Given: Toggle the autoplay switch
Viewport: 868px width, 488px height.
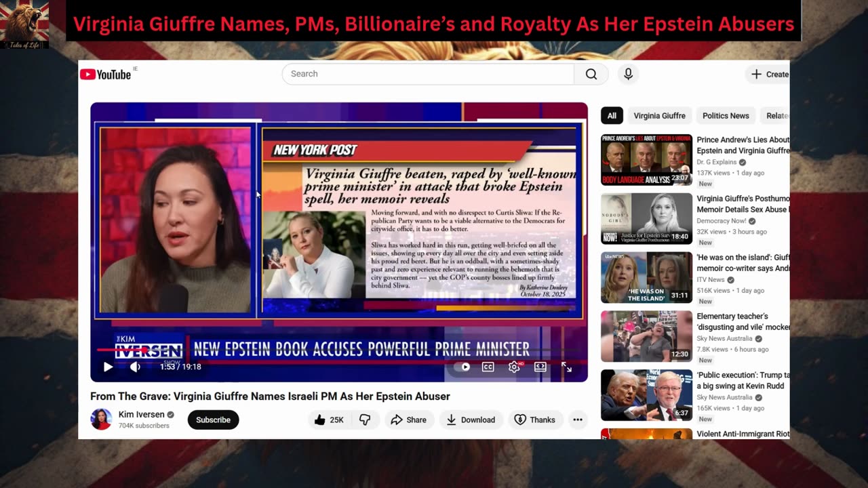Looking at the screenshot, I should pos(462,367).
